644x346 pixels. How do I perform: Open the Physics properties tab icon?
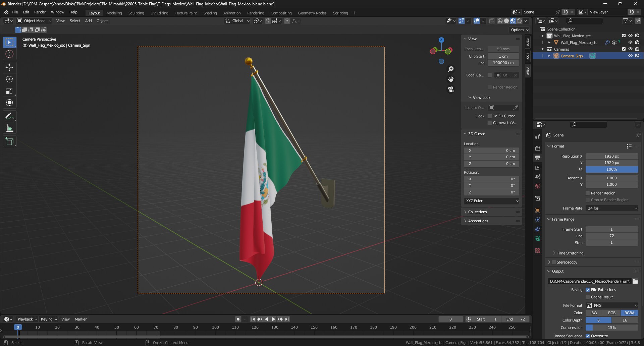coord(538,220)
